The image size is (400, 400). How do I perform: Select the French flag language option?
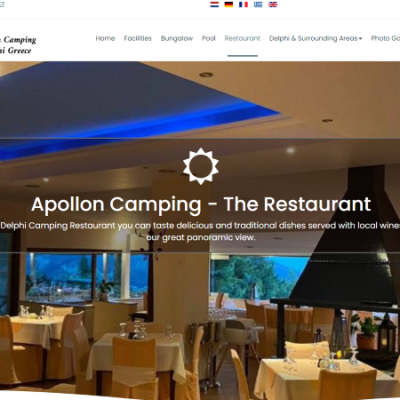click(x=243, y=5)
